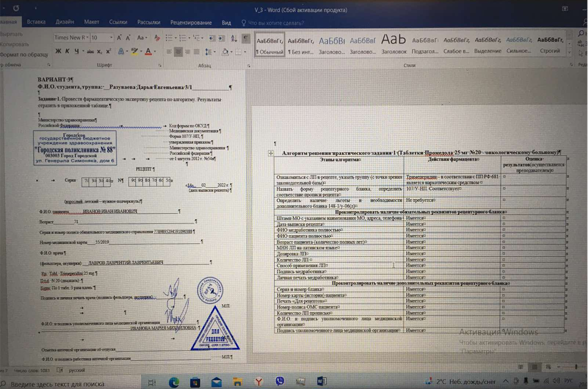The height and width of the screenshot is (389, 588).
Task: Open Viber from the taskbar
Action: tap(280, 382)
